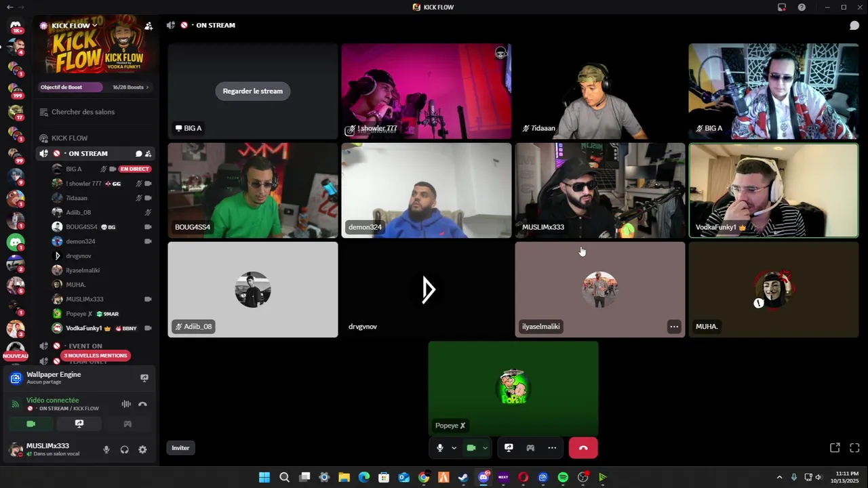Click add member icon on ON STREAM channel
This screenshot has height=488, width=868.
point(148,154)
